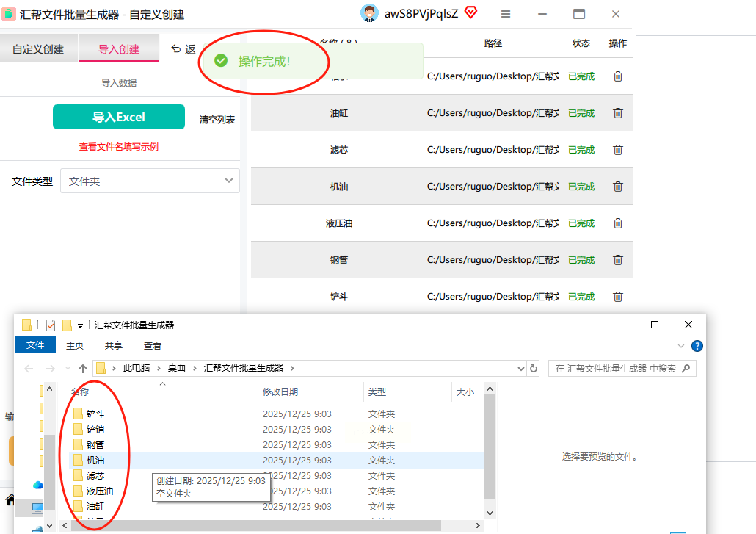Click the Explorer forward arrow

(50, 369)
